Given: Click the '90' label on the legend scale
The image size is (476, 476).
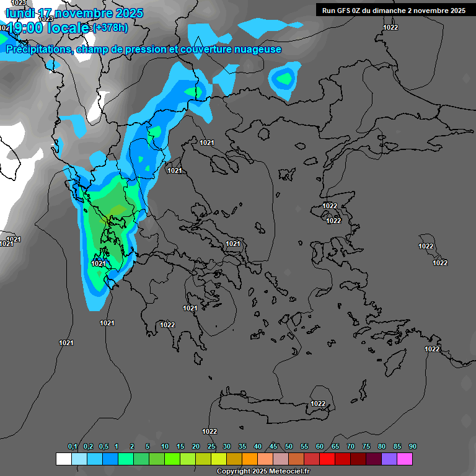Looking at the screenshot, I should click(412, 447).
